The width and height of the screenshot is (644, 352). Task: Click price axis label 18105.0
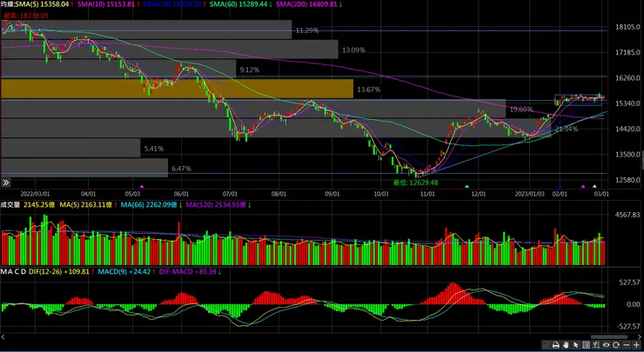pyautogui.click(x=627, y=27)
